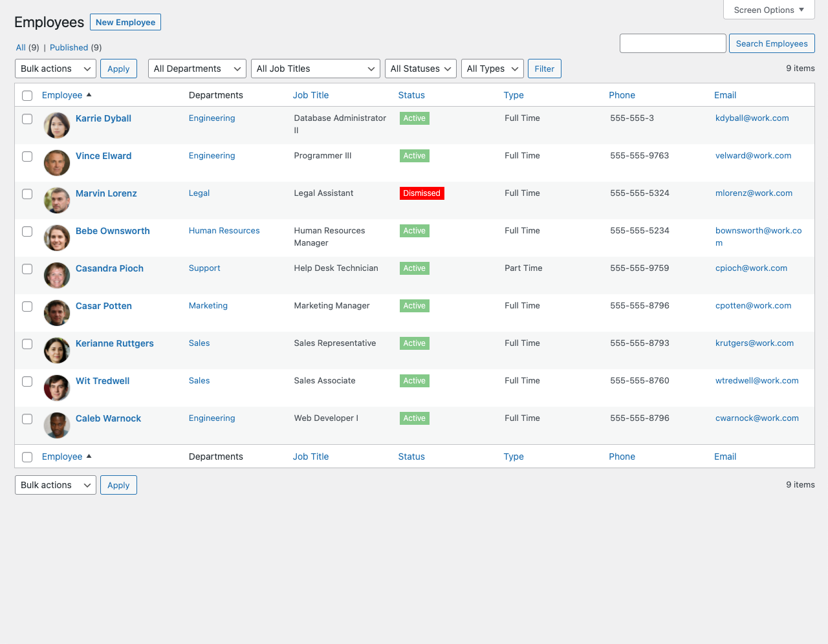
Task: Click Vince Elward's green Active badge
Action: point(414,156)
